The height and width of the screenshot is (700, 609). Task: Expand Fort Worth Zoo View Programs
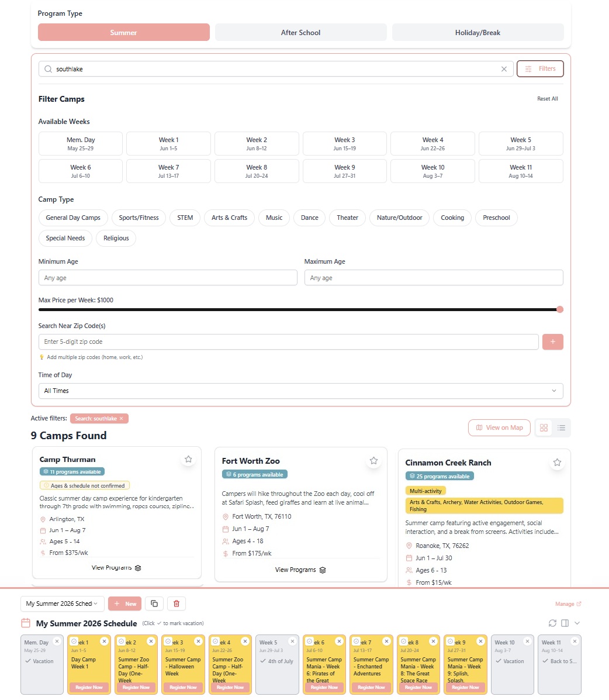click(300, 570)
